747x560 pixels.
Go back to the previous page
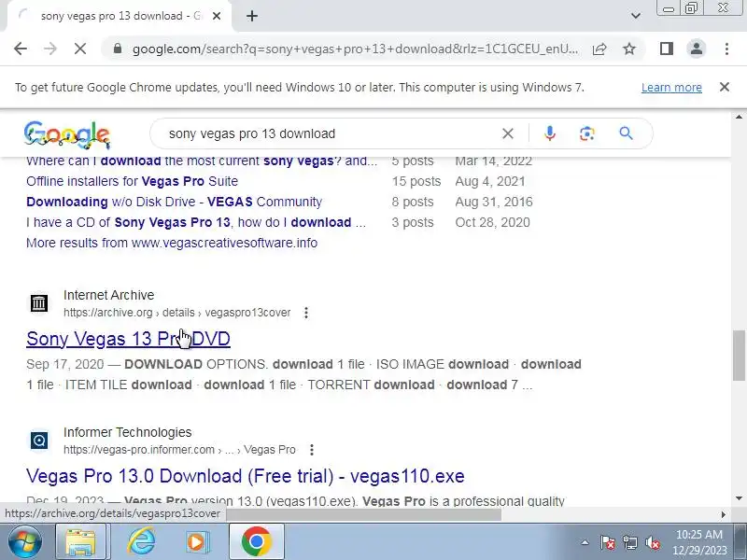[21, 49]
